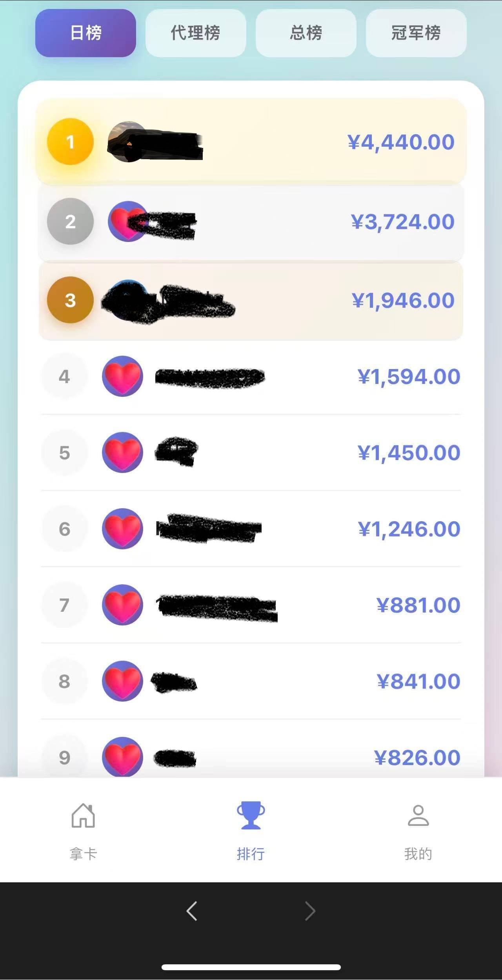This screenshot has height=980, width=502.
Task: Tap the rank 6 number badge
Action: [64, 529]
